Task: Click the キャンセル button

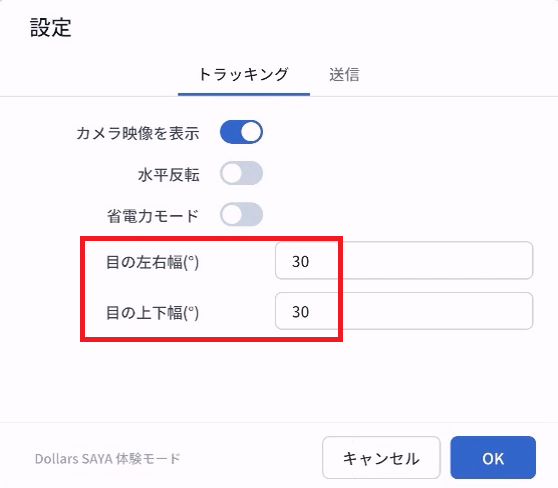Action: pos(381,458)
